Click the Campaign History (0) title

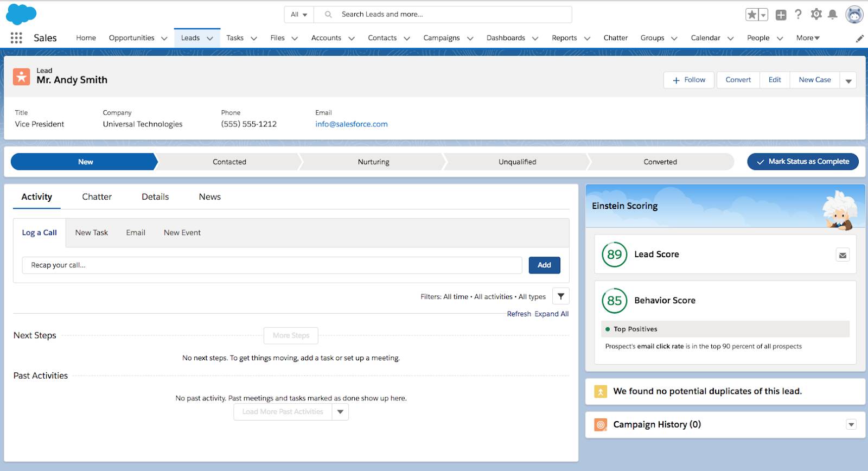pyautogui.click(x=657, y=425)
